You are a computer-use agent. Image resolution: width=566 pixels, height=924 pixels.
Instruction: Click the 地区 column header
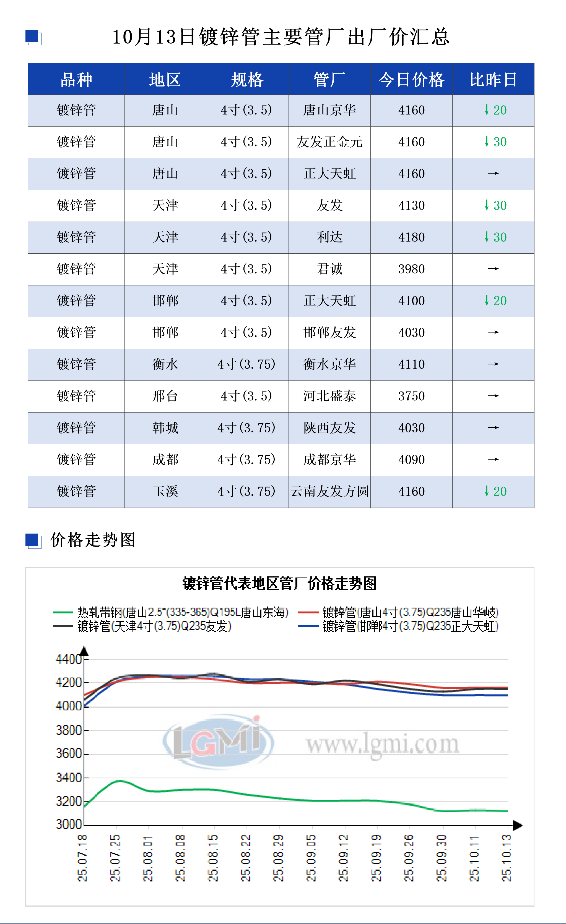coord(165,80)
